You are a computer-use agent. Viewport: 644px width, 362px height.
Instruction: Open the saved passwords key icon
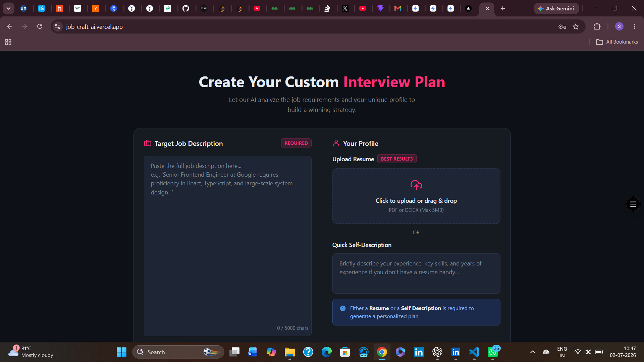(x=562, y=26)
